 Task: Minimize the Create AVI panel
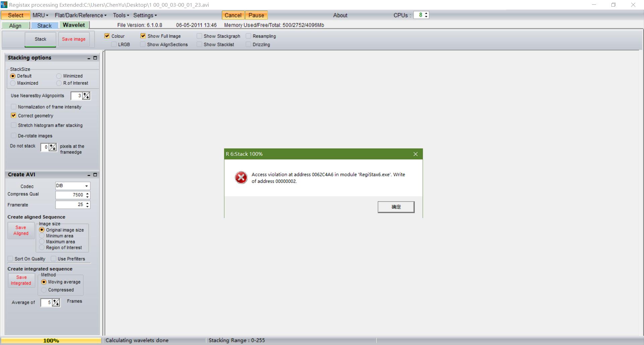coord(89,175)
